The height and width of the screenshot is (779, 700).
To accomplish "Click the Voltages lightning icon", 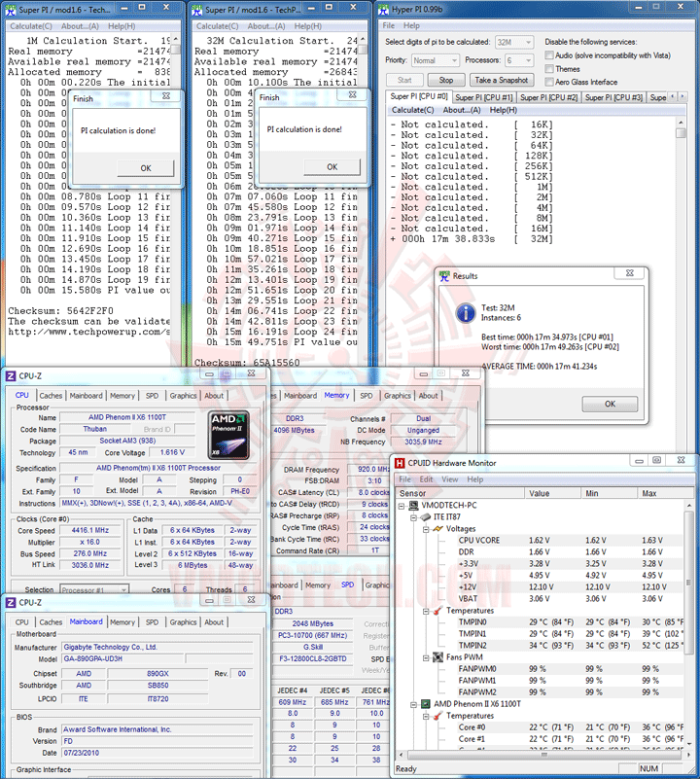I will [x=437, y=529].
